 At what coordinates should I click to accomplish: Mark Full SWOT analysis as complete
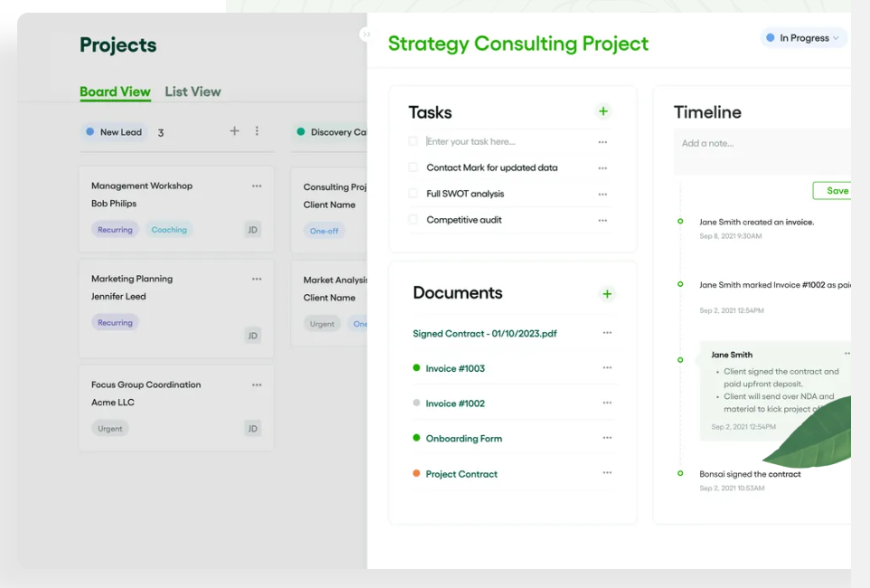[x=413, y=193]
